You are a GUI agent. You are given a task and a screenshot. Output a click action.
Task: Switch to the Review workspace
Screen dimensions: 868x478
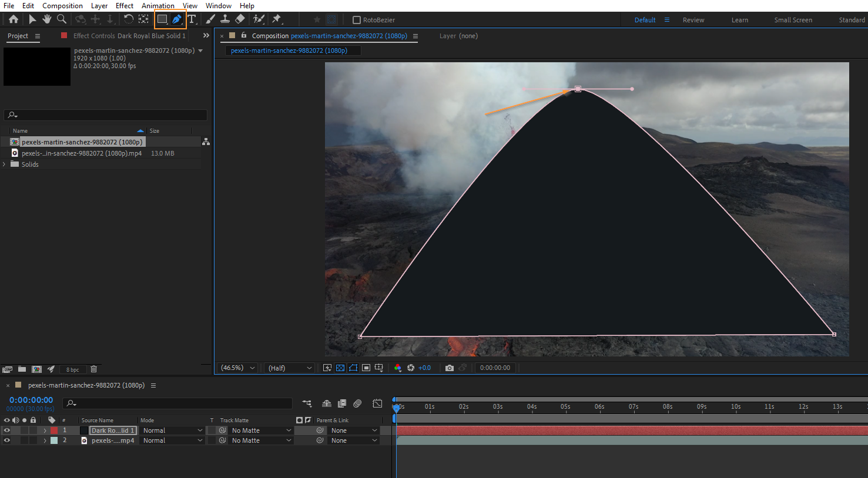(693, 20)
